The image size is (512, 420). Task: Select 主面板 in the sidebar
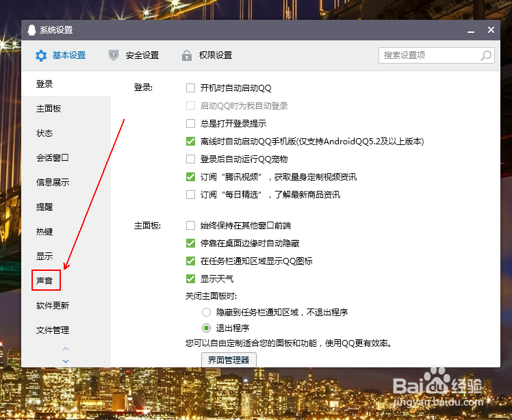66,108
